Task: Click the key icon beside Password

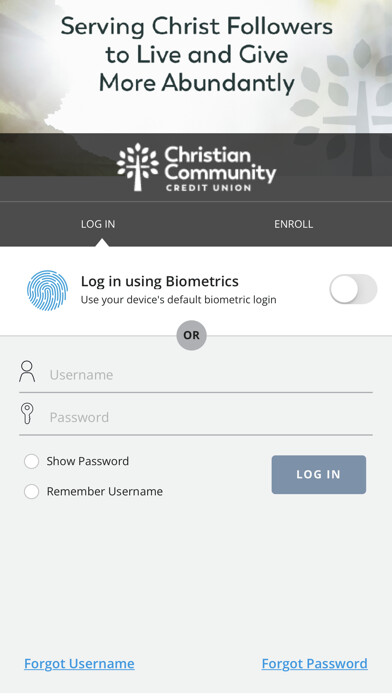Action: 28,414
